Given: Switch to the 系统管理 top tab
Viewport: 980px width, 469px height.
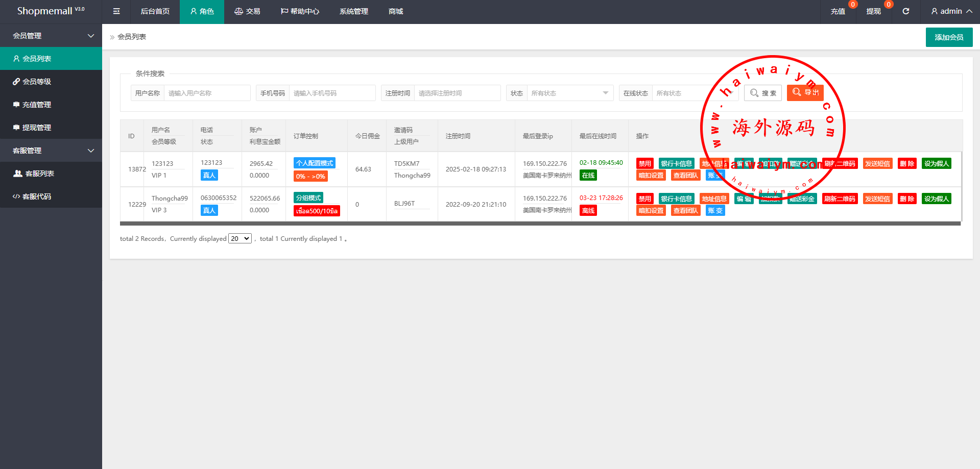Looking at the screenshot, I should 353,11.
